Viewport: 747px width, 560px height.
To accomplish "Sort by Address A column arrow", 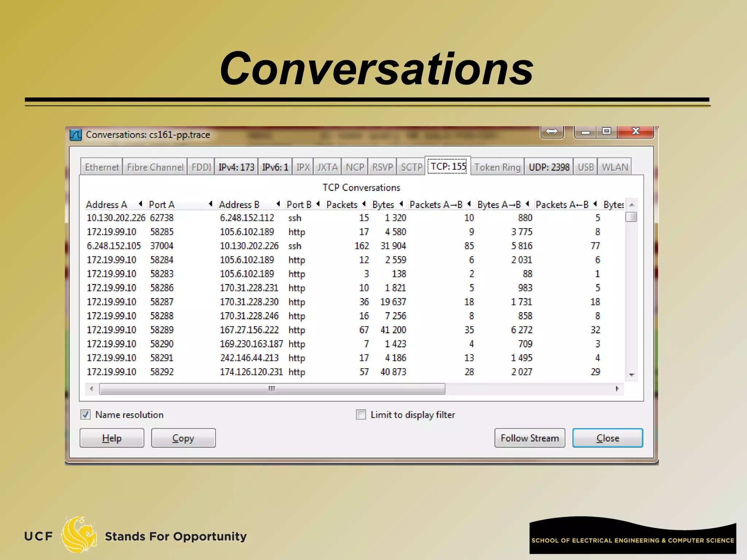I will pos(140,204).
